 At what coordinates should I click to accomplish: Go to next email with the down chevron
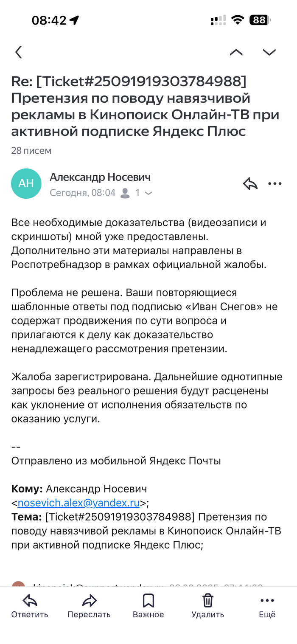coord(269,52)
